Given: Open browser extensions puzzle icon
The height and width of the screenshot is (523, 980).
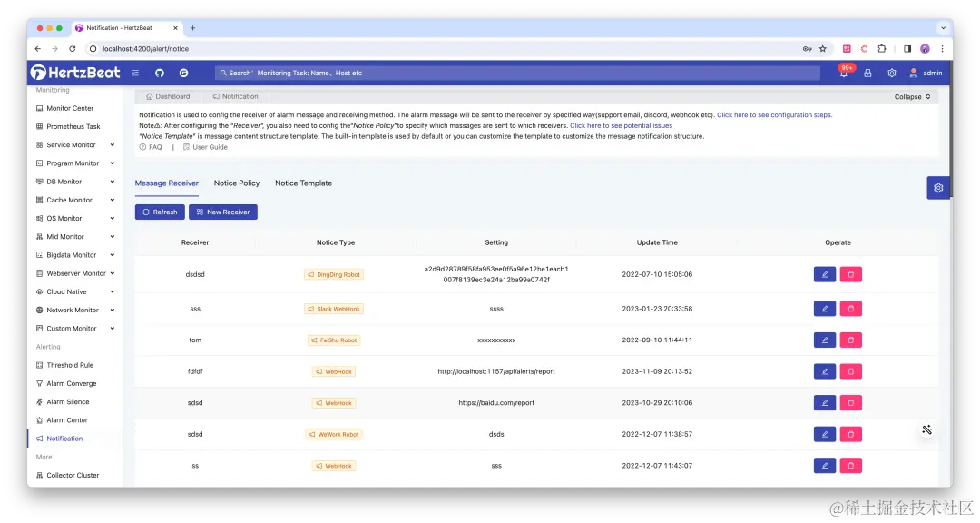Looking at the screenshot, I should 882,49.
